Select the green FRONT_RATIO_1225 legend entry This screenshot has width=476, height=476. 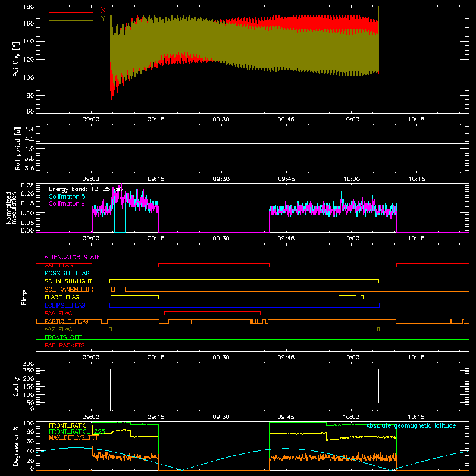[x=77, y=431]
